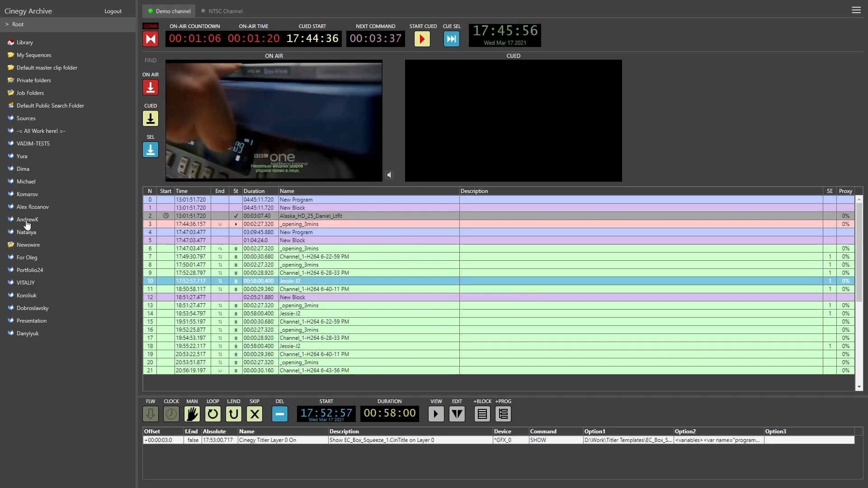Select row 21 Channel_1-H264 6-43-56 PM
The image size is (868, 488).
click(499, 371)
